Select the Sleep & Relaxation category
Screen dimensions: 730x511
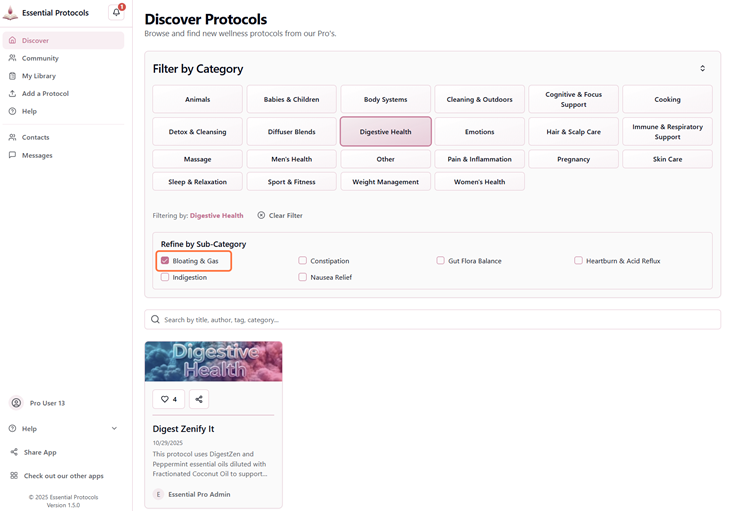pos(197,182)
